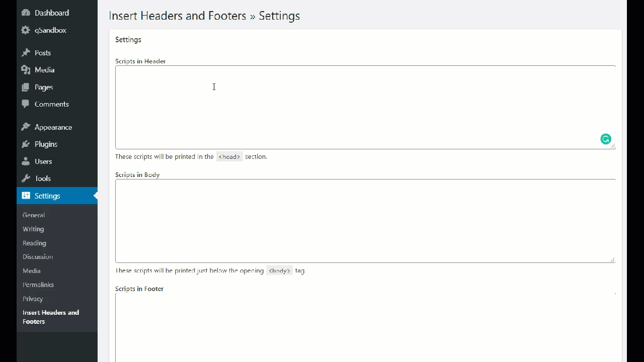
Task: Open Insert Headers and Footers submenu link
Action: 51,317
